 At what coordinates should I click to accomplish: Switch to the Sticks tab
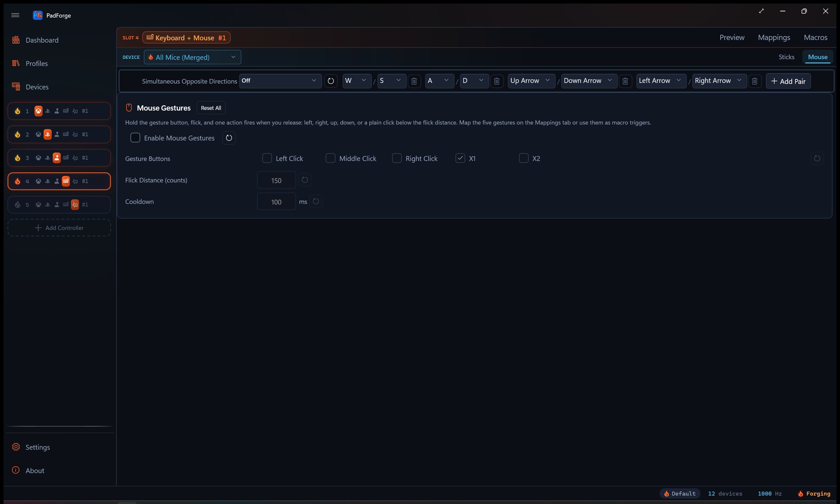[x=786, y=57]
